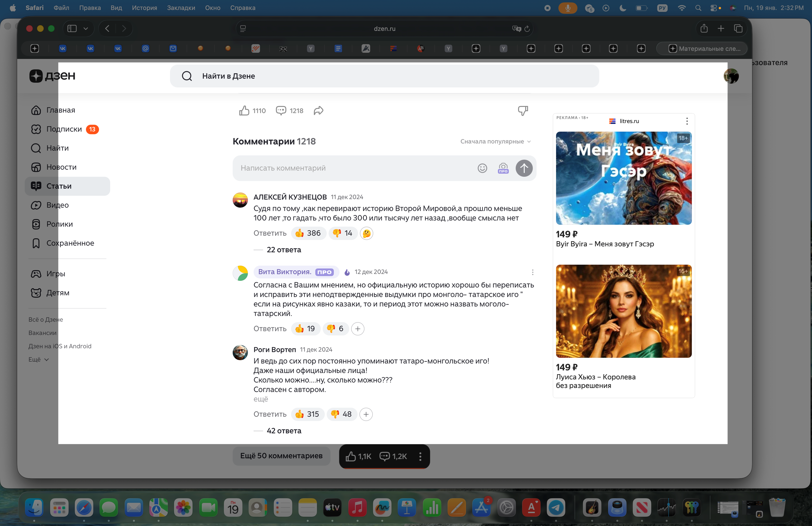Open three-dot menu on Вита Виктория comment

coord(533,272)
